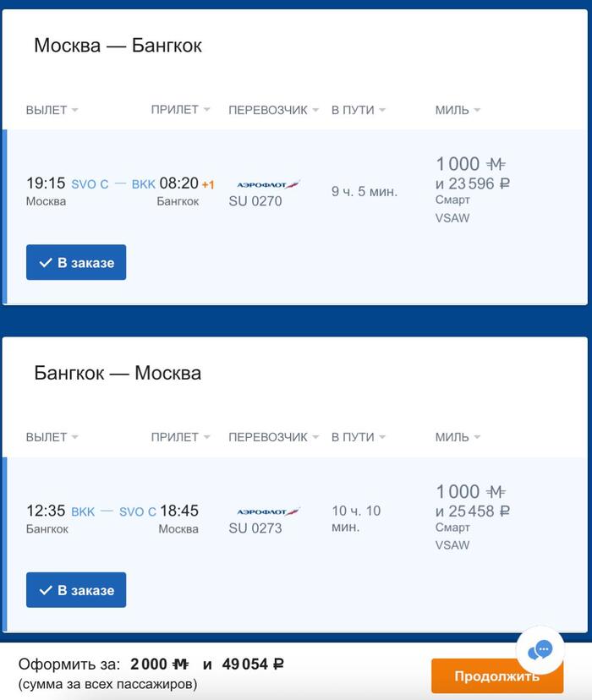Sort return flights by В пути

point(358,437)
